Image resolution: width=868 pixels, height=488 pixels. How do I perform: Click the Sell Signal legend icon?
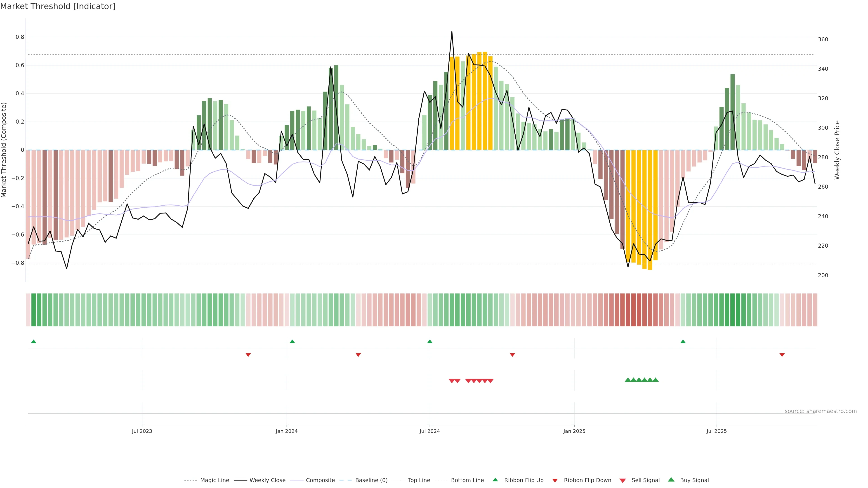click(x=623, y=481)
